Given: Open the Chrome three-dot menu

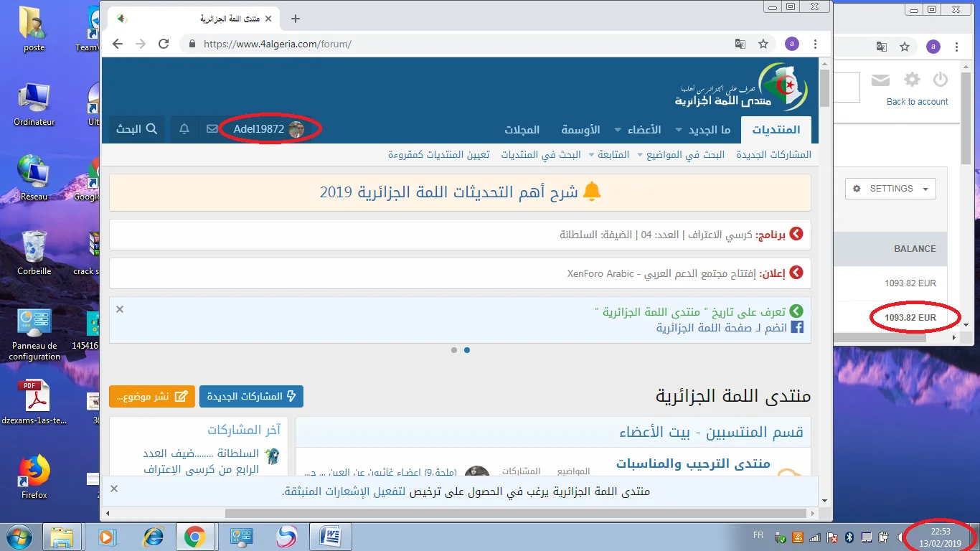Looking at the screenshot, I should (x=816, y=44).
